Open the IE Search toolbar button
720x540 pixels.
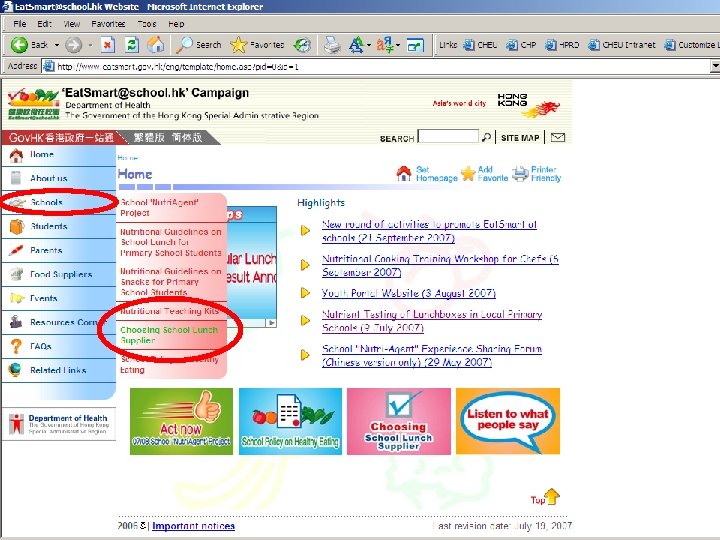pos(199,45)
